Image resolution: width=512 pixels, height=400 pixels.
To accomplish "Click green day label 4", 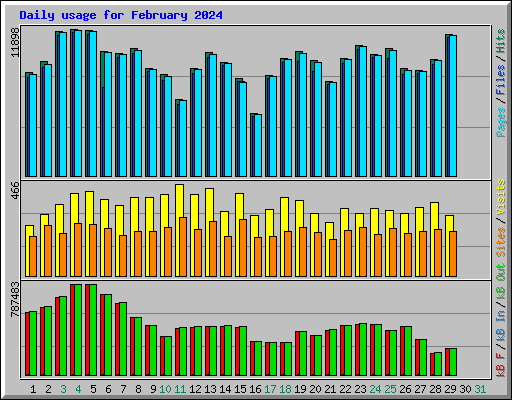I will (78, 389).
